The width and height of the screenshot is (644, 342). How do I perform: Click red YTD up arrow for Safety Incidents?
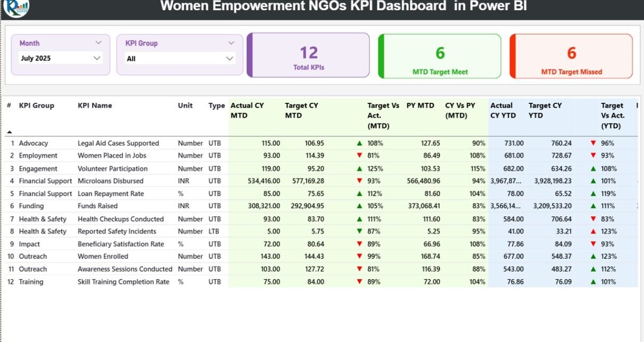[x=593, y=231]
